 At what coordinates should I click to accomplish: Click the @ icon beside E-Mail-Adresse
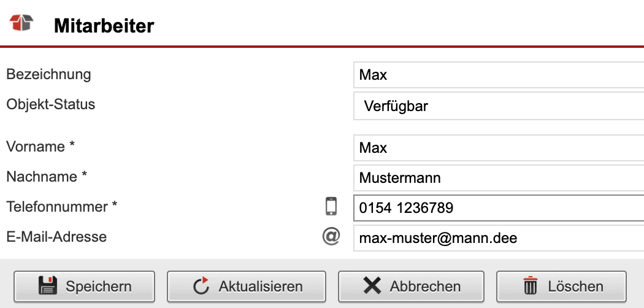point(331,237)
